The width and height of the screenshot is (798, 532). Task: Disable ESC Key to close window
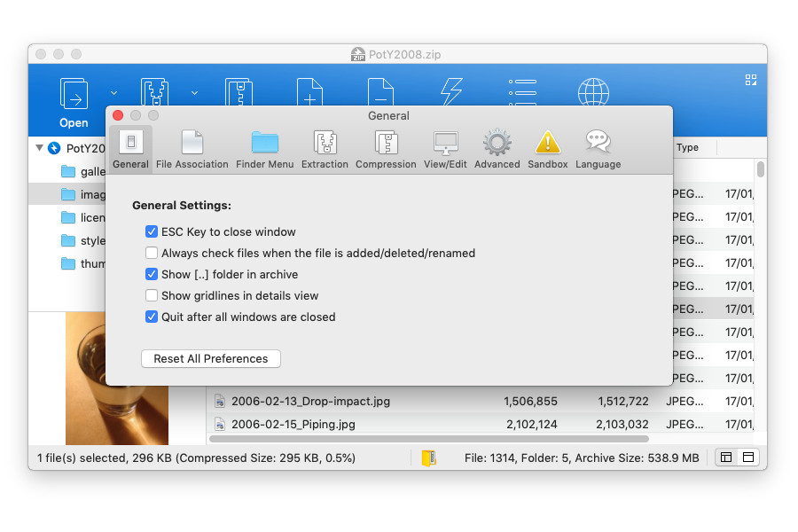point(152,232)
